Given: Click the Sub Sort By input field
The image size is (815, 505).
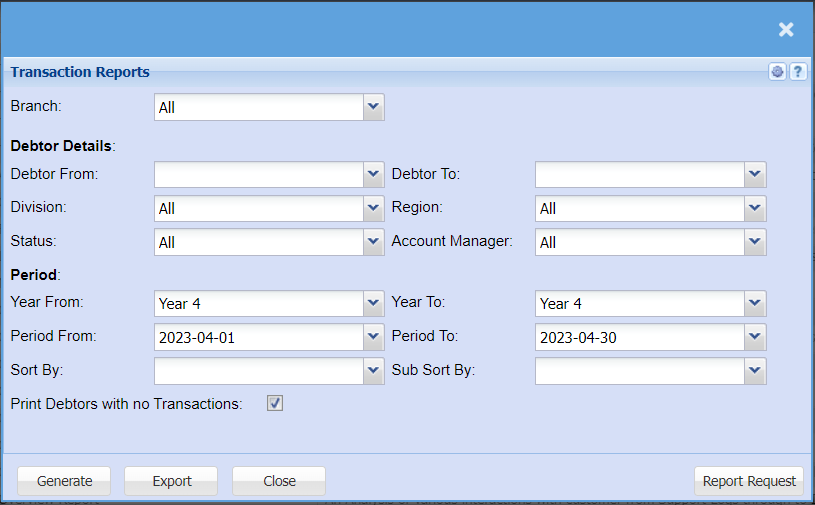Looking at the screenshot, I should click(640, 371).
